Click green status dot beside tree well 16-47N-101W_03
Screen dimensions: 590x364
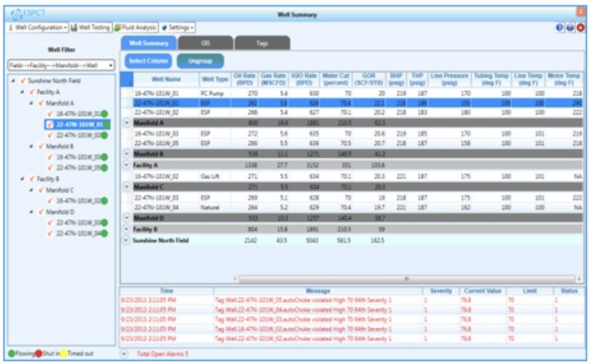pos(104,157)
